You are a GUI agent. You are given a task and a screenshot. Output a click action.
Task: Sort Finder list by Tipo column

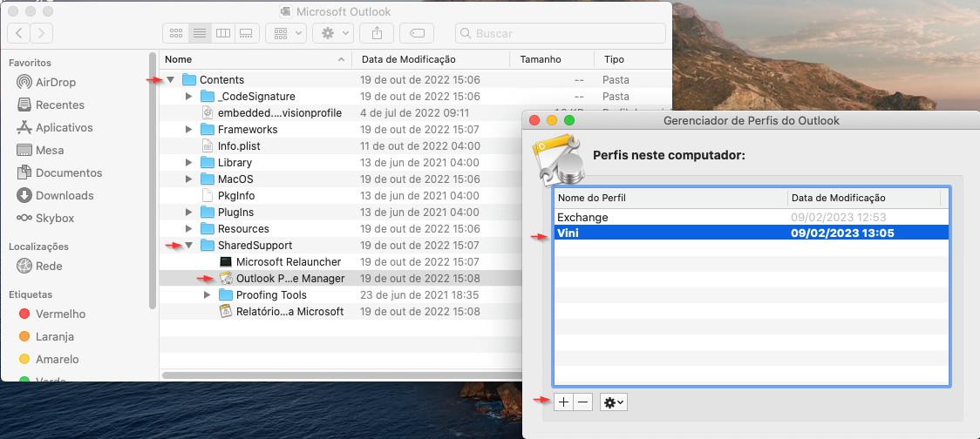click(x=632, y=59)
